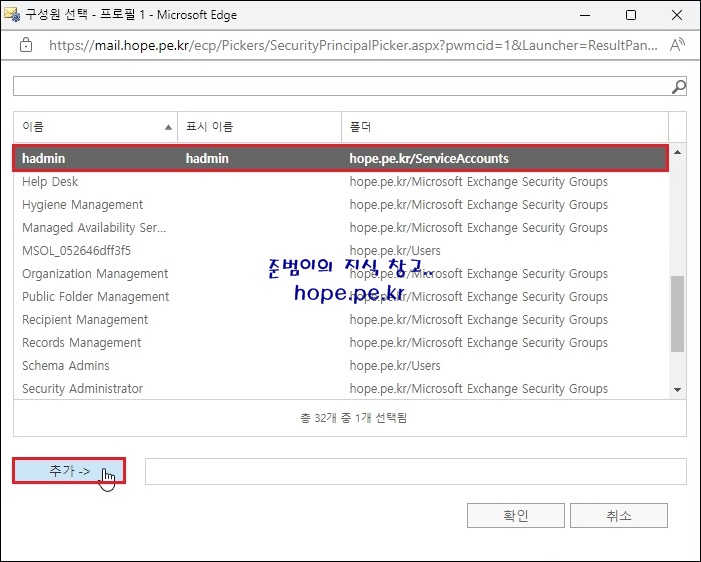Click the 폴더 column header
This screenshot has width=701, height=562.
505,127
